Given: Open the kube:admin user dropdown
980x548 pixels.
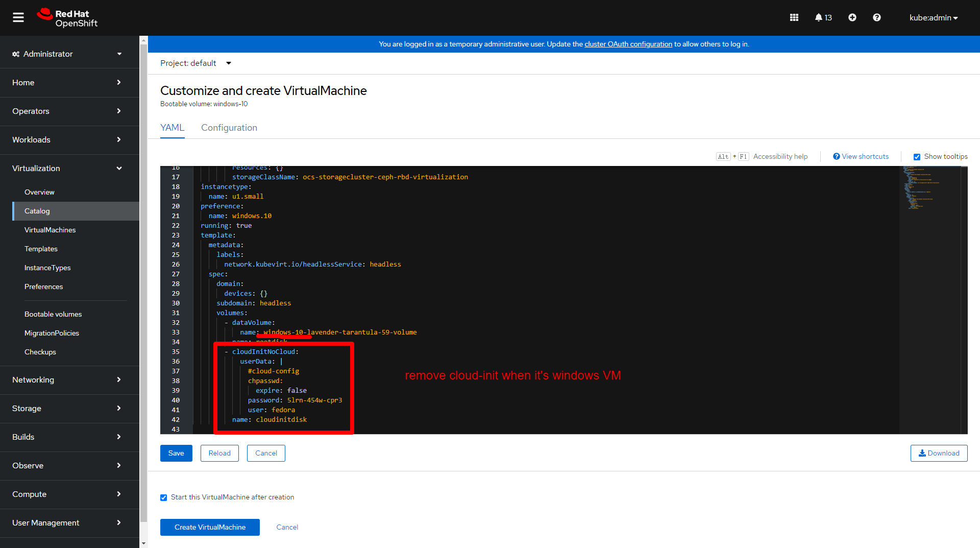Looking at the screenshot, I should 934,17.
